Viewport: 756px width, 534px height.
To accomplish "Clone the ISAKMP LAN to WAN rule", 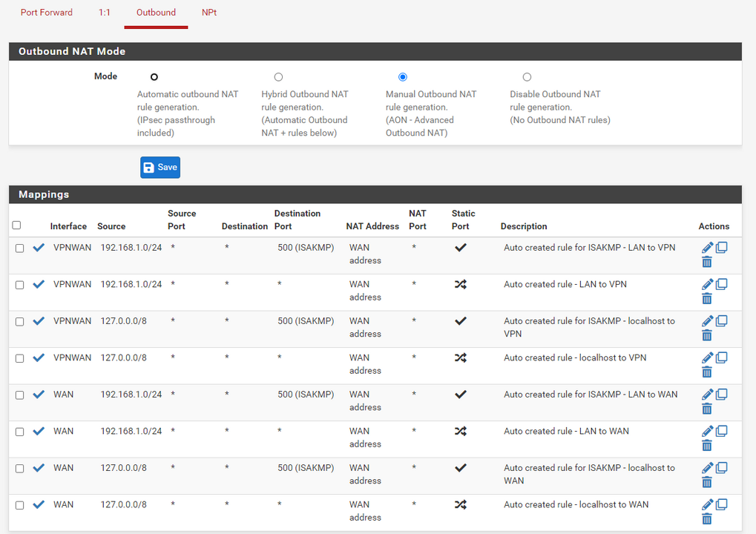I will point(721,395).
